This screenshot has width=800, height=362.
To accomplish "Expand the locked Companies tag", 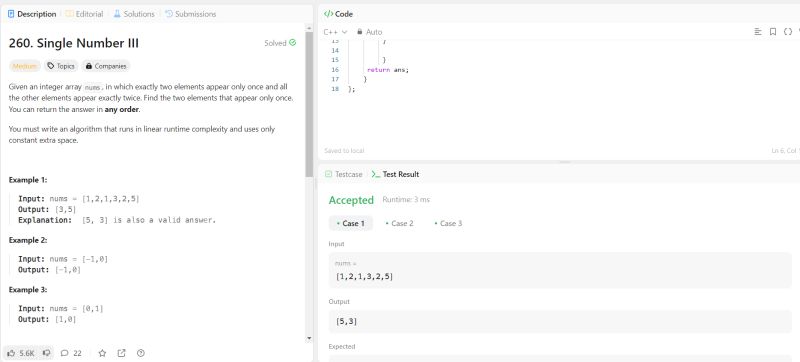I will pyautogui.click(x=106, y=66).
